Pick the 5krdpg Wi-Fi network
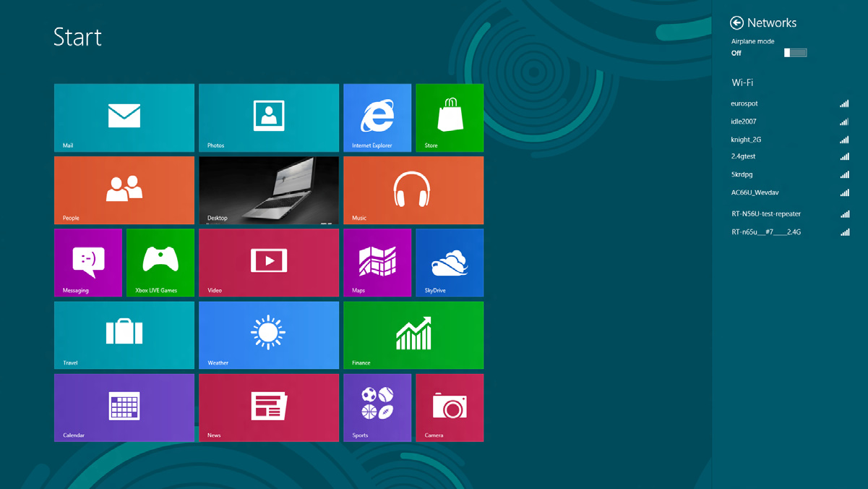The image size is (868, 489). (x=790, y=174)
